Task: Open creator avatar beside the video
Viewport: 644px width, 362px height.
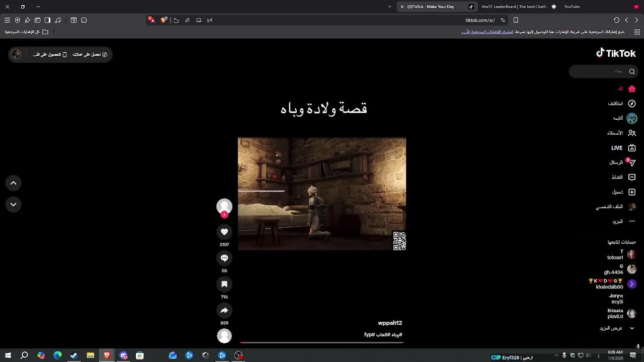Action: [224, 206]
